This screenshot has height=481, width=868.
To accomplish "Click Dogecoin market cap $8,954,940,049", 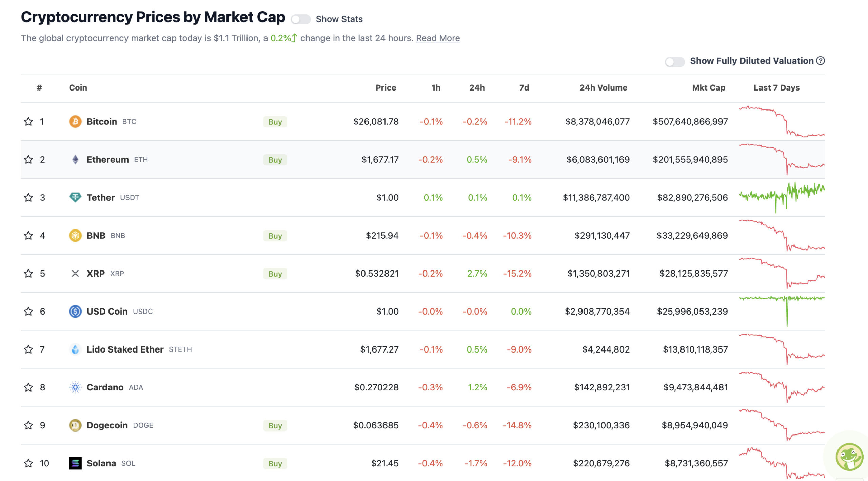I will 695,425.
